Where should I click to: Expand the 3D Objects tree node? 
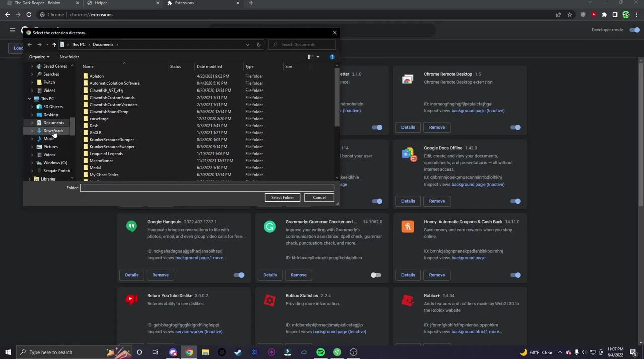32,107
